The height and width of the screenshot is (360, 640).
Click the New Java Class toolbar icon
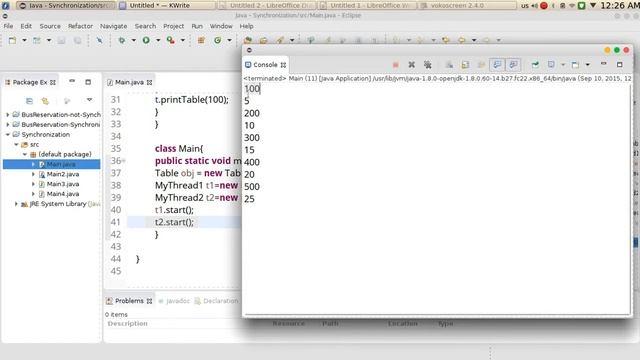(218, 40)
